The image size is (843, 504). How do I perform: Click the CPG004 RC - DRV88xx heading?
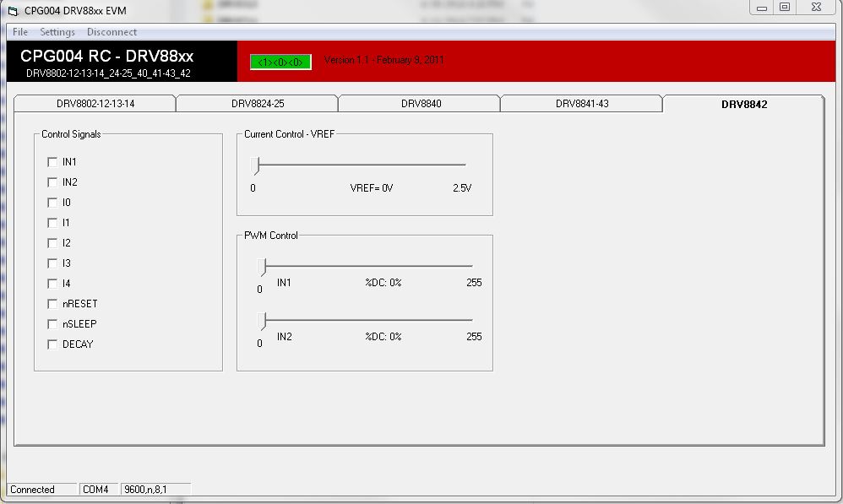(107, 56)
